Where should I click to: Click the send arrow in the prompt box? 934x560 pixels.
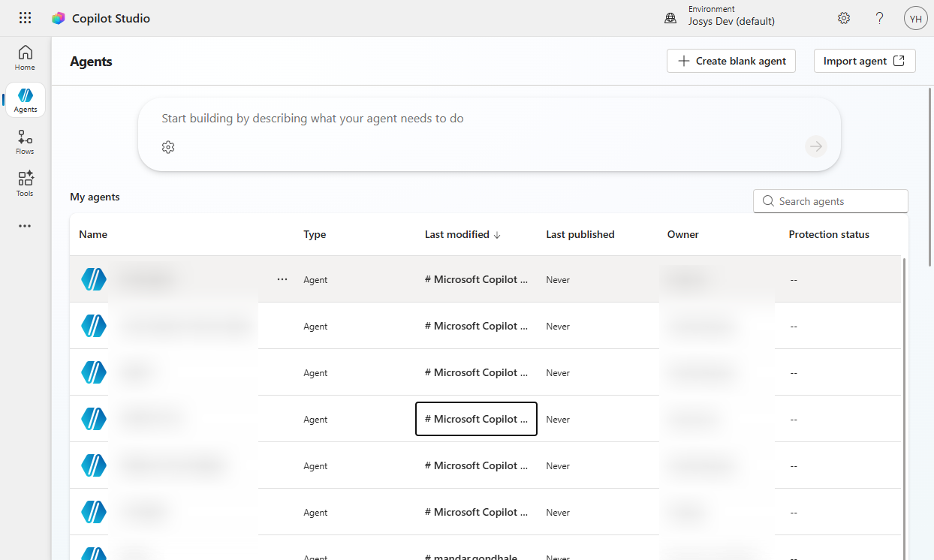(x=816, y=146)
